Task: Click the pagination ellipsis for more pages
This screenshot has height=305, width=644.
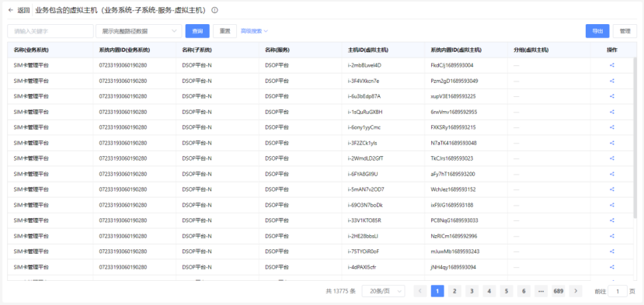Action: click(x=541, y=291)
